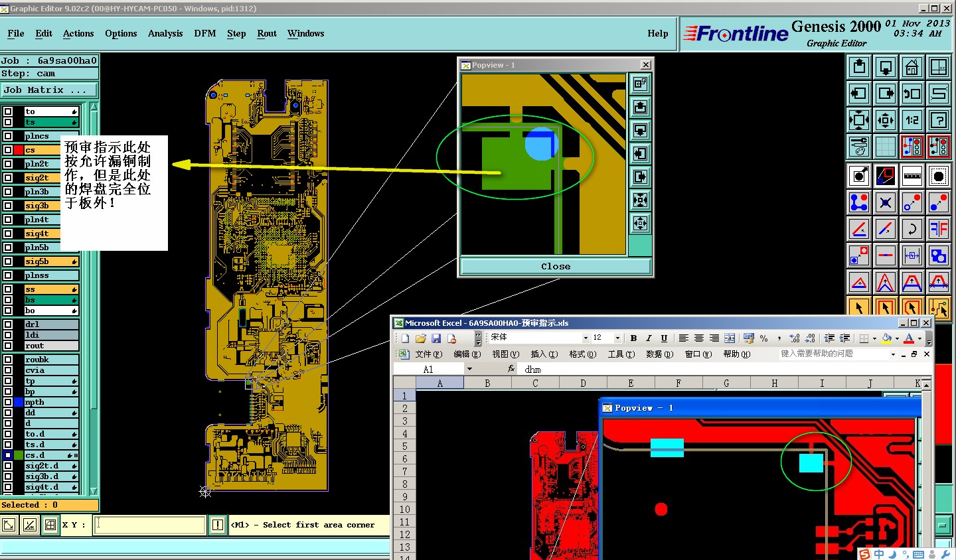Toggle the checkbox for layer to
956x560 pixels.
pyautogui.click(x=8, y=111)
